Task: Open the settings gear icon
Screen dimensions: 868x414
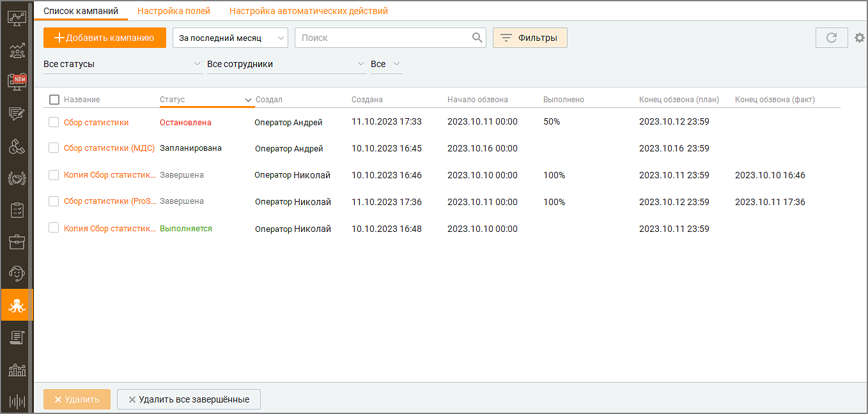Action: [860, 38]
